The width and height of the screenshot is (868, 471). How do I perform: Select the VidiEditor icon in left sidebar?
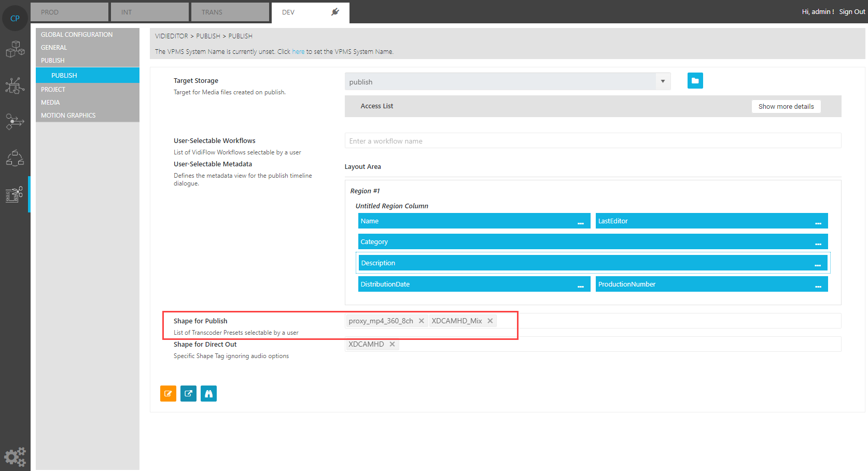15,194
